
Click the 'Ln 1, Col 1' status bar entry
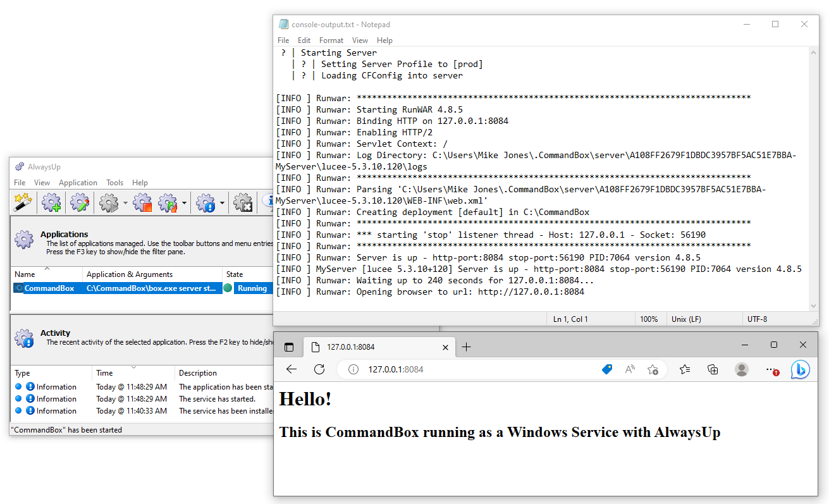tap(570, 319)
